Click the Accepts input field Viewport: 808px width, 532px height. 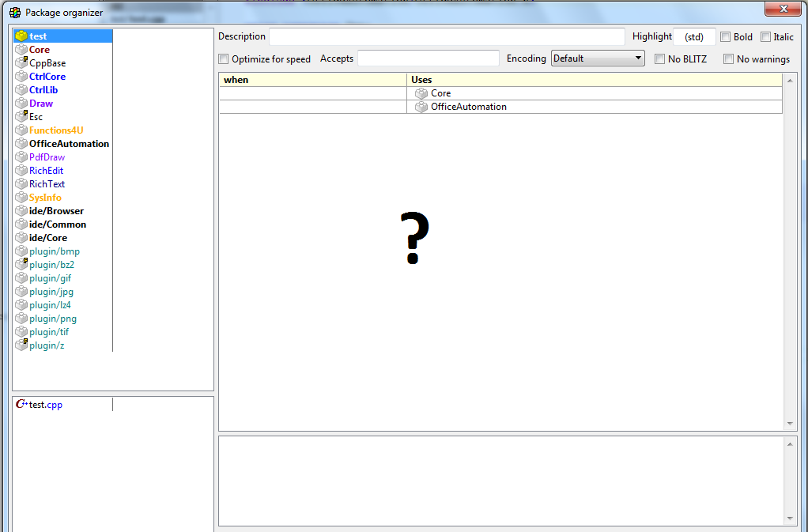point(428,58)
